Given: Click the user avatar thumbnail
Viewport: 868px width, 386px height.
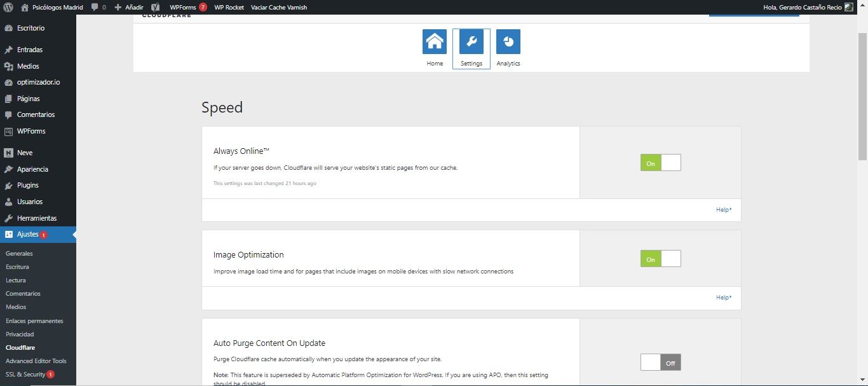Looking at the screenshot, I should point(849,7).
